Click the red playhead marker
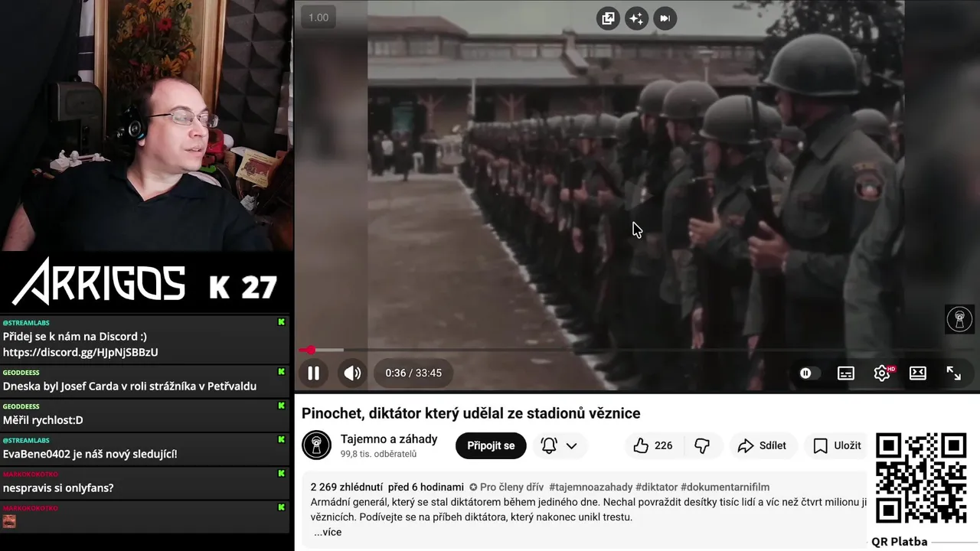This screenshot has height=551, width=980. pos(309,350)
